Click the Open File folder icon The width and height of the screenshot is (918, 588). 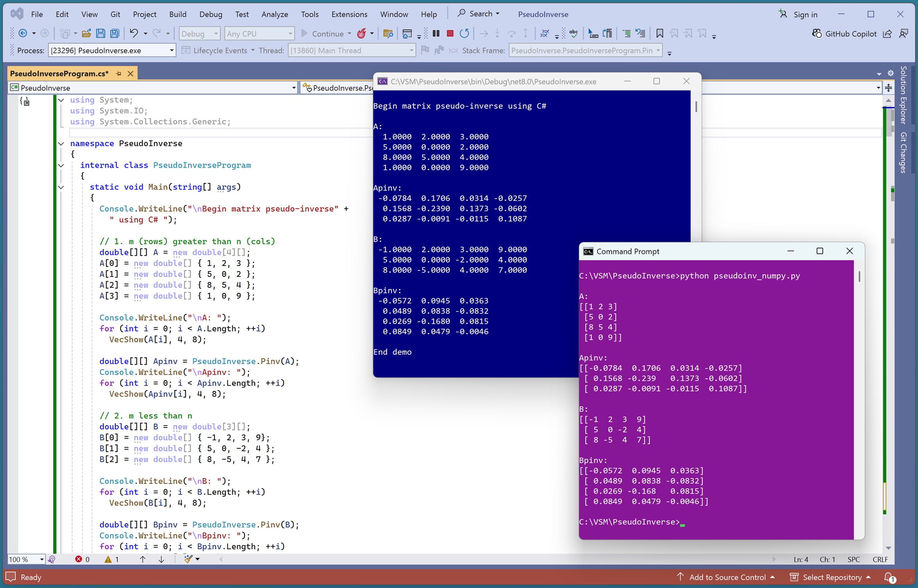pos(86,34)
